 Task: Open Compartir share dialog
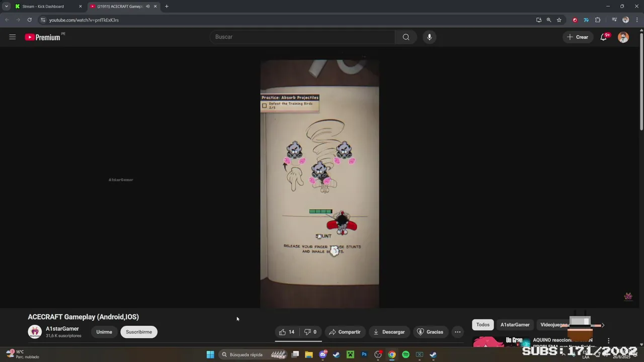[x=345, y=332]
